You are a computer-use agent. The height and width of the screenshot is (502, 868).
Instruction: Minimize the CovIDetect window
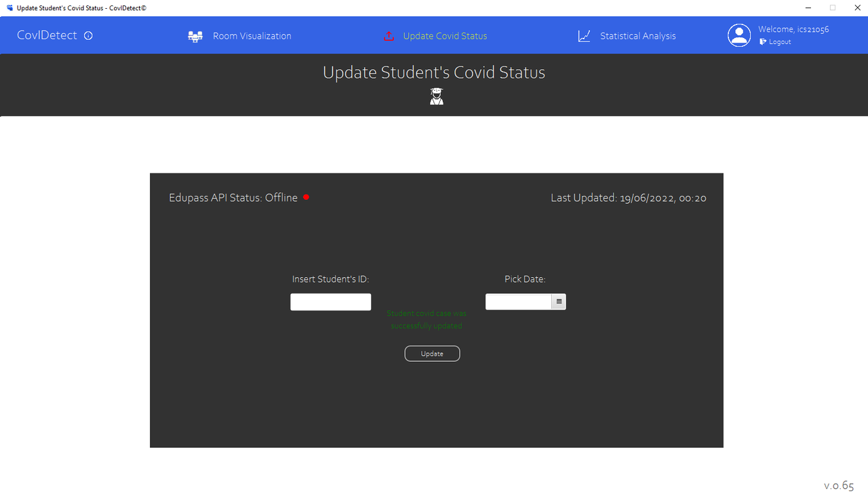[808, 7]
